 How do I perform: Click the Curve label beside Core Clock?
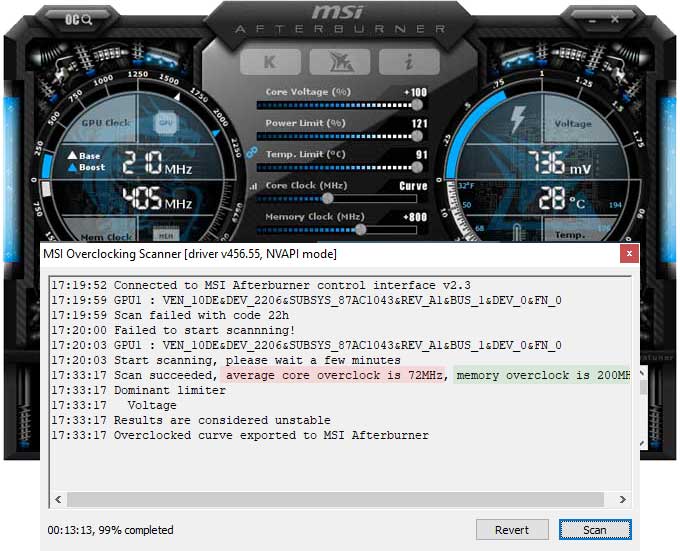(413, 186)
